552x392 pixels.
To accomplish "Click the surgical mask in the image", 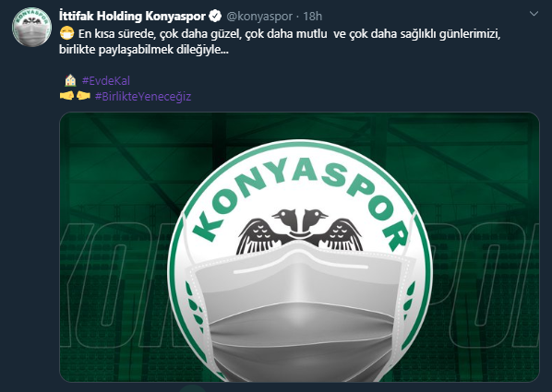I will (300, 310).
